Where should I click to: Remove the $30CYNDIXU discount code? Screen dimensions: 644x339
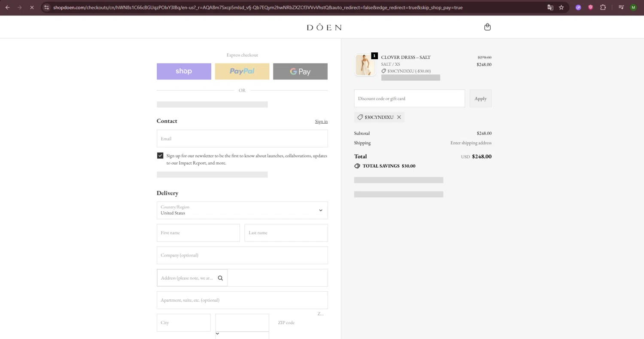(399, 117)
